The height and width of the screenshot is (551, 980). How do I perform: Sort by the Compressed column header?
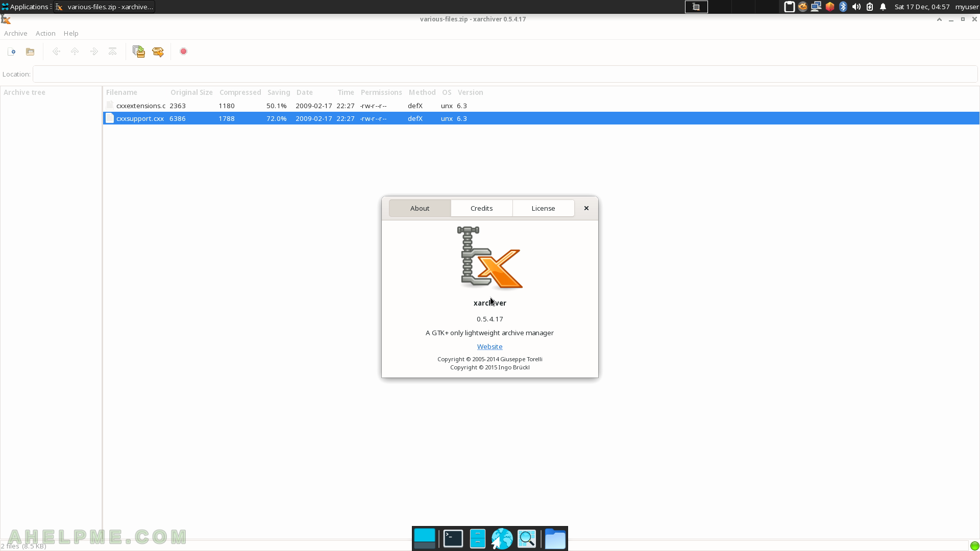(x=240, y=92)
